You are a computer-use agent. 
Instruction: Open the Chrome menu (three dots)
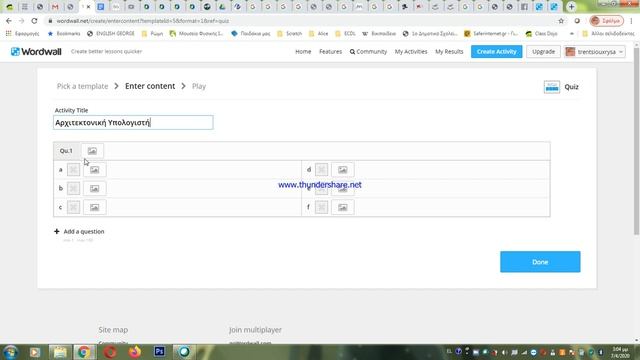631,21
